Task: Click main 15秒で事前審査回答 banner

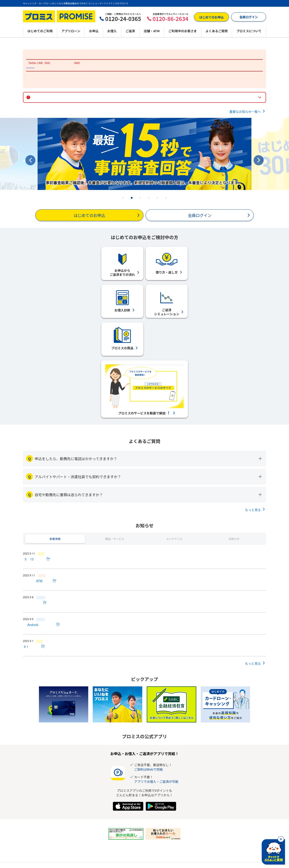Action: [144, 154]
